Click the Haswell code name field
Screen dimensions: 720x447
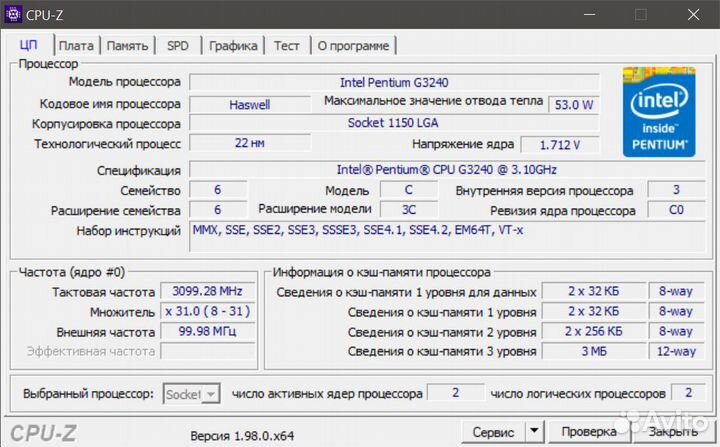click(250, 105)
